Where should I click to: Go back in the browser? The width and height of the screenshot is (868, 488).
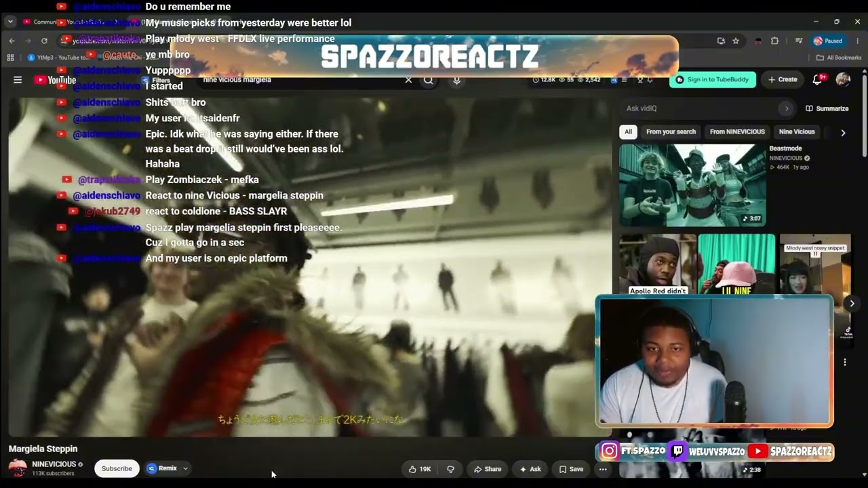12,41
